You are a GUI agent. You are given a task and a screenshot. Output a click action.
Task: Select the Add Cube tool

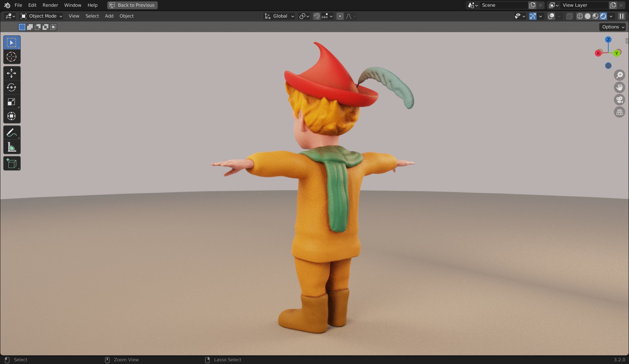[x=12, y=163]
